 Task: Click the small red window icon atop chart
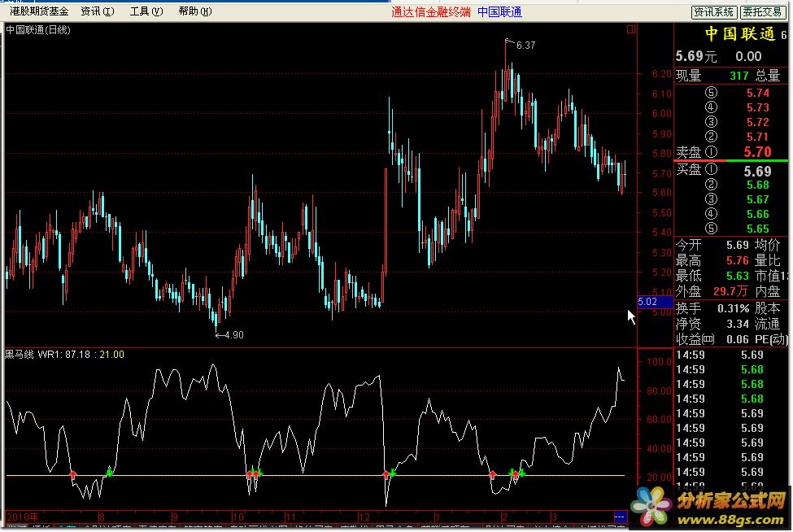[630, 29]
